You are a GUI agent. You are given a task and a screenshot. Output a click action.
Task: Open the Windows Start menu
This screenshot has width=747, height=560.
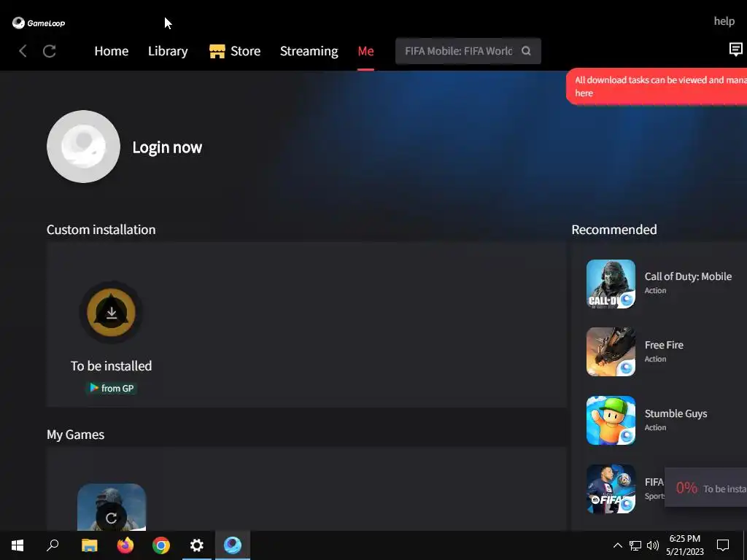point(18,545)
